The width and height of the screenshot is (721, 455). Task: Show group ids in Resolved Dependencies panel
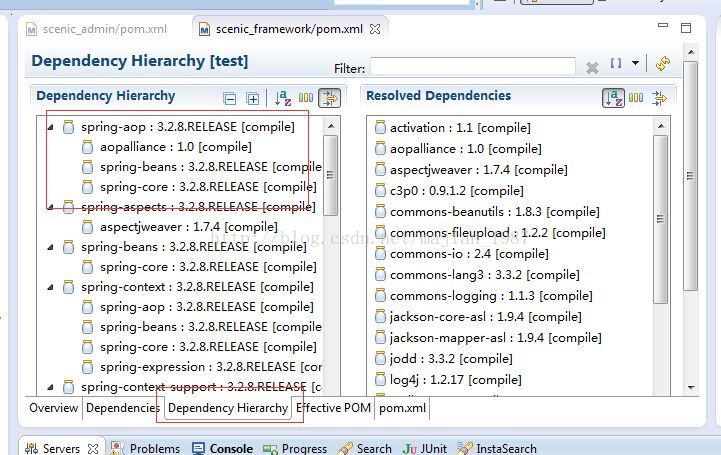(636, 97)
